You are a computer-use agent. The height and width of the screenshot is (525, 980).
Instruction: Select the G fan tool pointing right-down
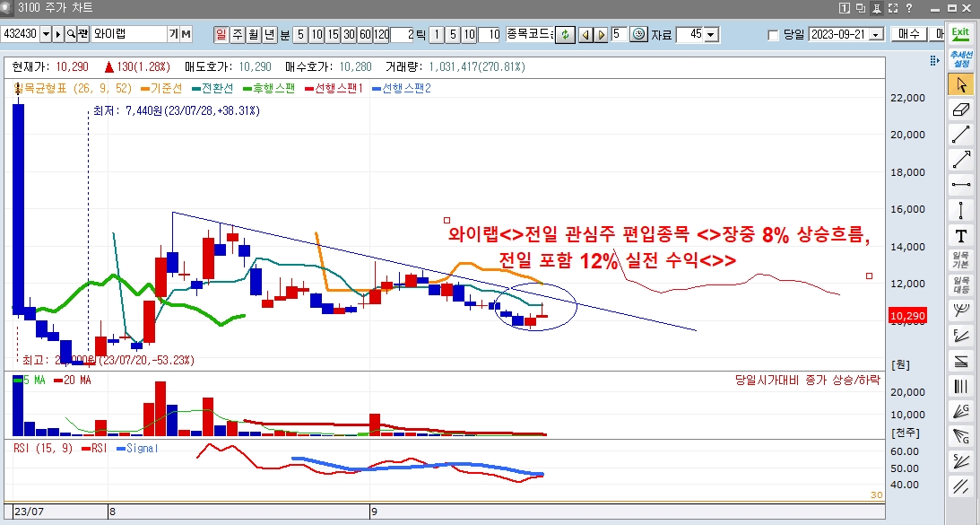tap(960, 436)
